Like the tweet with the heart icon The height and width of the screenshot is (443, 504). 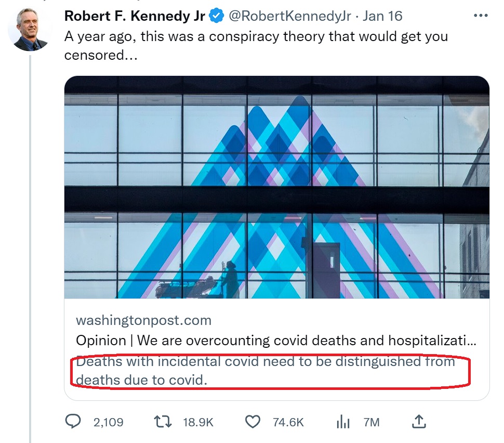(252, 422)
